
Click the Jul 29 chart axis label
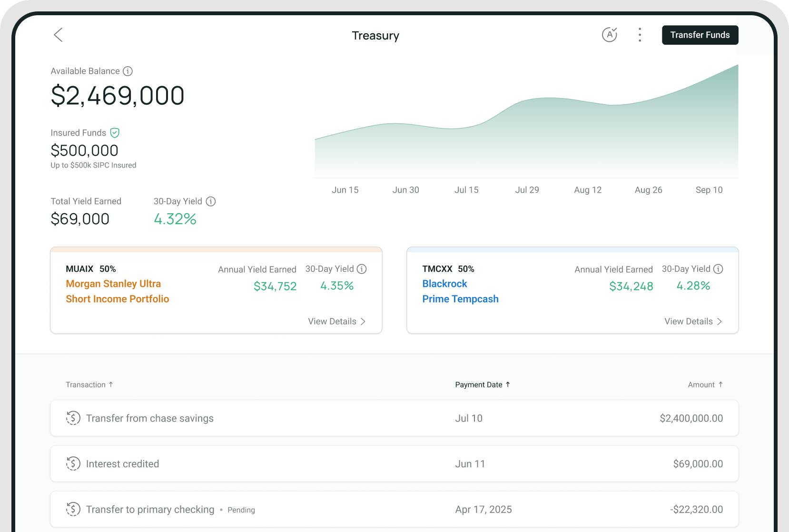click(x=527, y=190)
